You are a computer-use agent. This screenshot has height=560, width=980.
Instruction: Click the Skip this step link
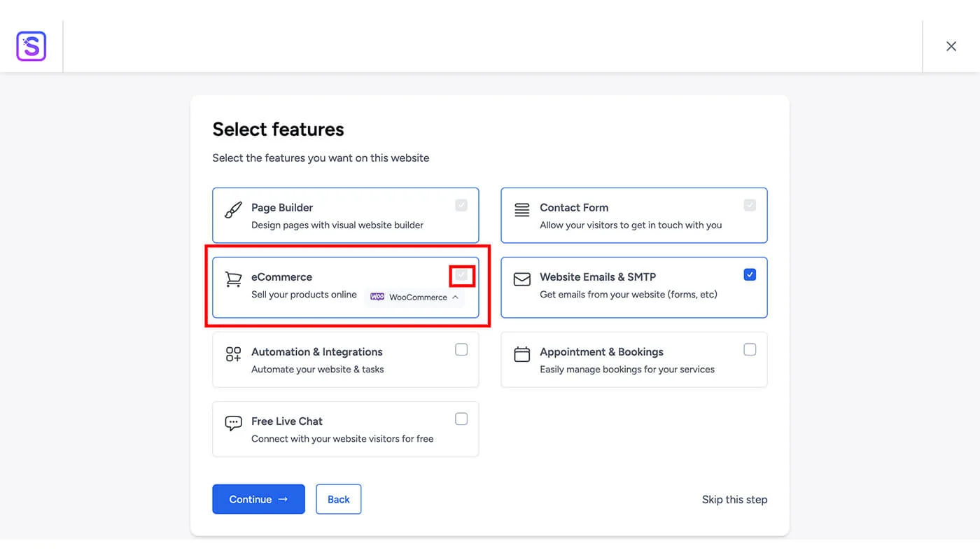pyautogui.click(x=735, y=499)
